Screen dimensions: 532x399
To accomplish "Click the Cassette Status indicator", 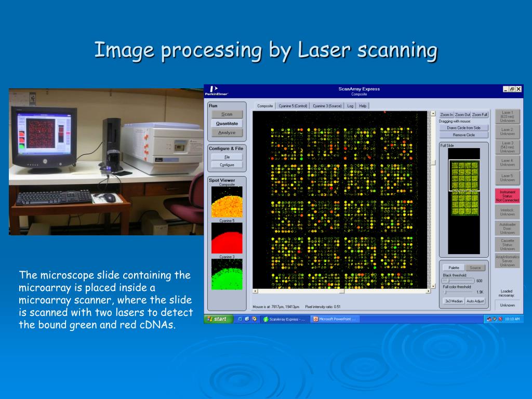I will coord(507,244).
